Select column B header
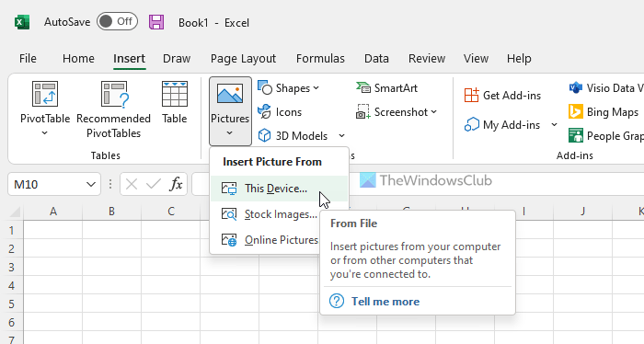The image size is (644, 344). [x=111, y=212]
